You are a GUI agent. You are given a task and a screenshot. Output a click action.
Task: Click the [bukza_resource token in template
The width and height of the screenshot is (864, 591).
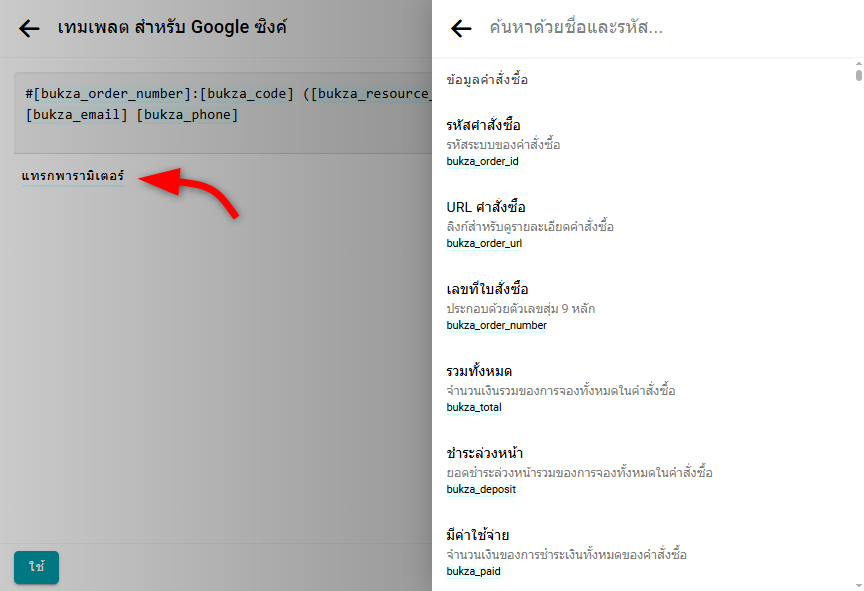coord(372,94)
